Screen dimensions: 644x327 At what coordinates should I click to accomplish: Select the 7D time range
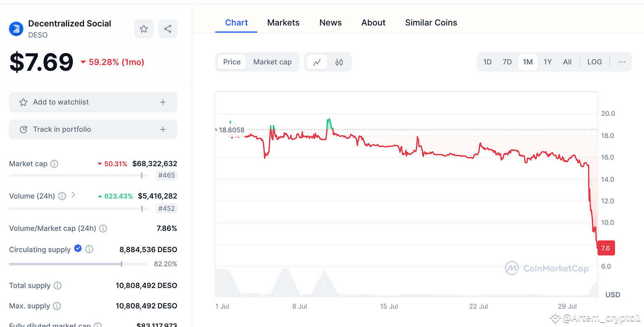click(x=507, y=62)
